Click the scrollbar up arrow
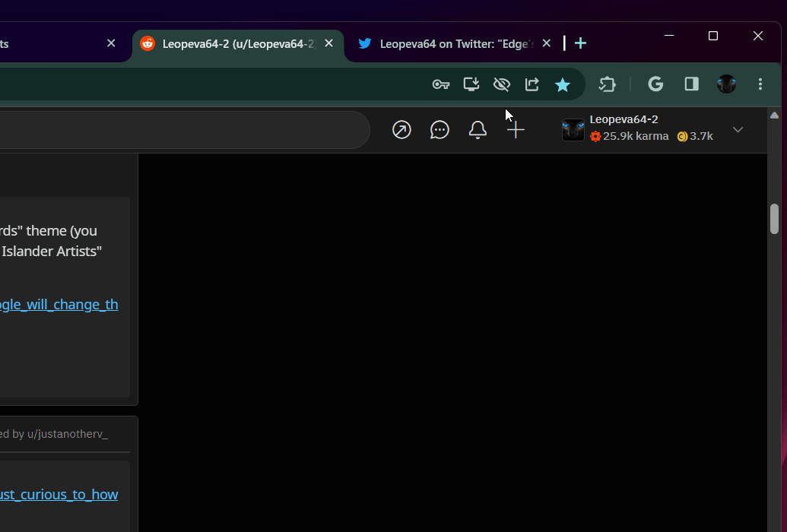 click(775, 115)
